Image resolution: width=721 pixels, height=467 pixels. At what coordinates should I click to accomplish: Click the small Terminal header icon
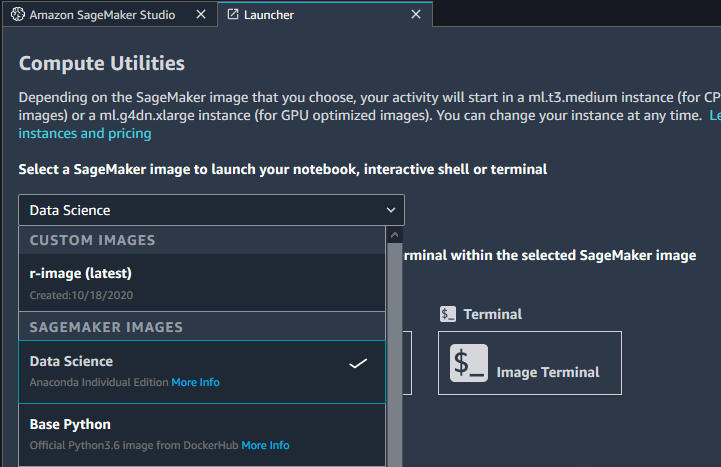coord(448,314)
